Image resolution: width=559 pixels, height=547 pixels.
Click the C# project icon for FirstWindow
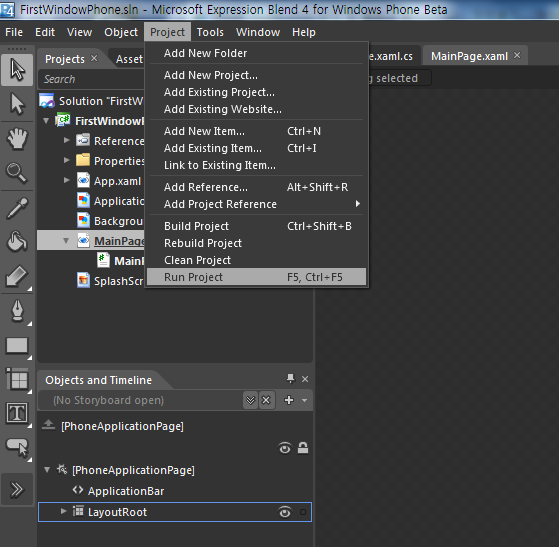[x=63, y=120]
